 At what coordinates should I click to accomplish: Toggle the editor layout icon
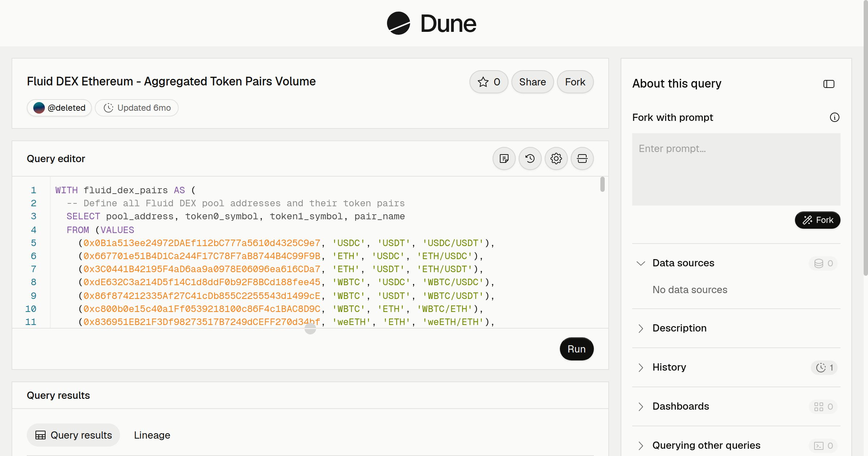coord(582,159)
